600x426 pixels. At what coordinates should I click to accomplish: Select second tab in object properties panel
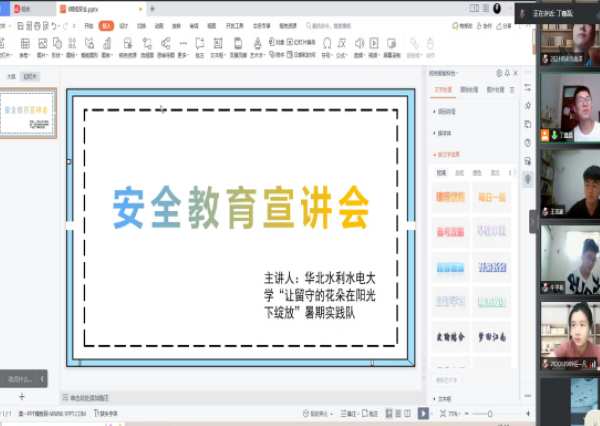[x=469, y=90]
